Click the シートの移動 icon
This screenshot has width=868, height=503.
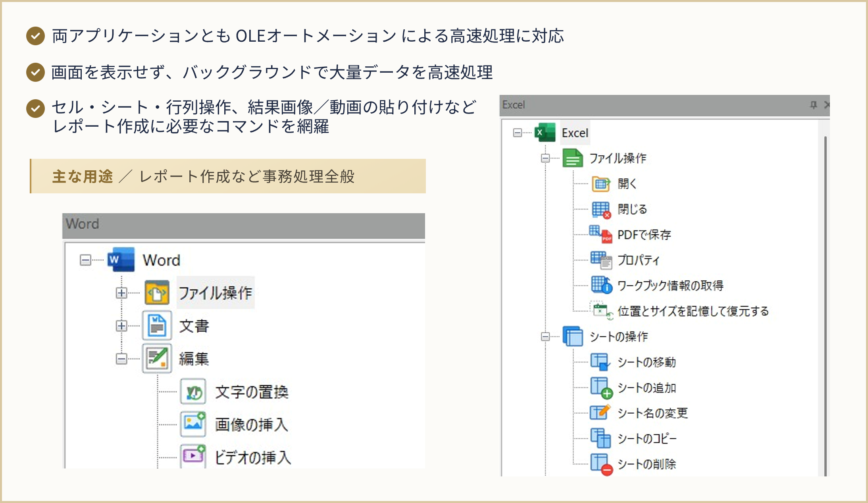[x=601, y=362]
